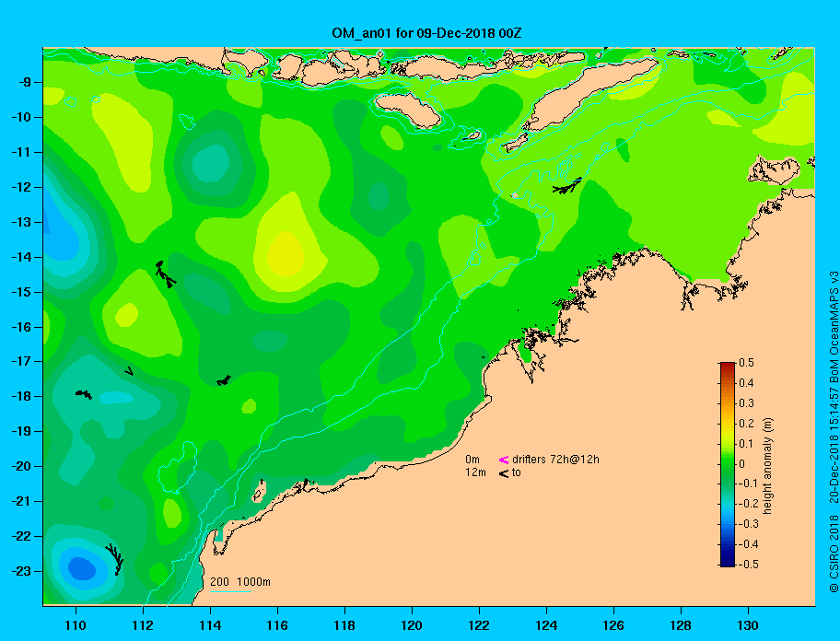This screenshot has width=840, height=641.
Task: Click the cyan isobath legend line sample
Action: pyautogui.click(x=230, y=592)
